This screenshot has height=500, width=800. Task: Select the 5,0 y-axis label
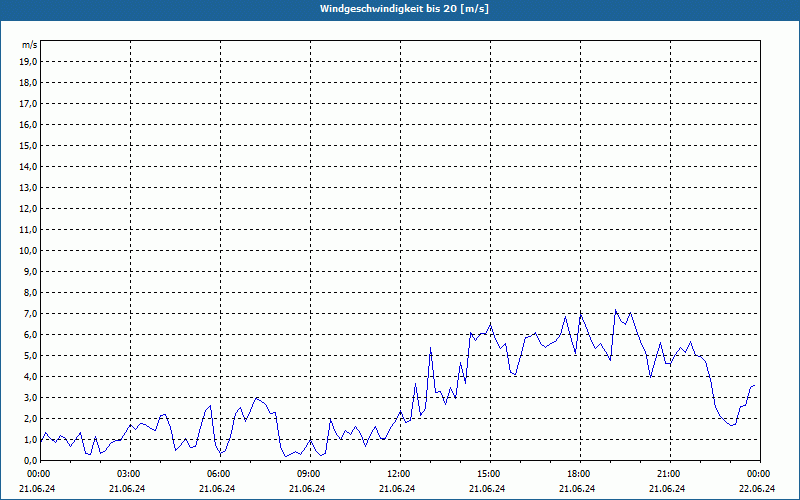coord(30,356)
